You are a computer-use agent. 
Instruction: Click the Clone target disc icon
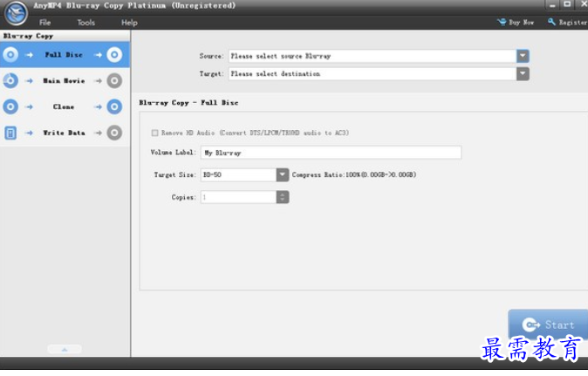point(114,106)
